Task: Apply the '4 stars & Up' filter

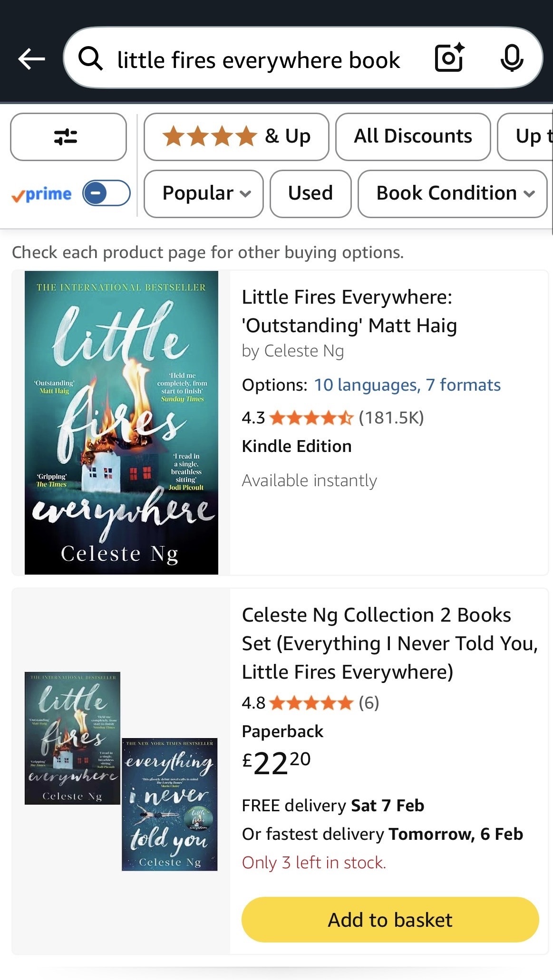Action: pos(236,136)
